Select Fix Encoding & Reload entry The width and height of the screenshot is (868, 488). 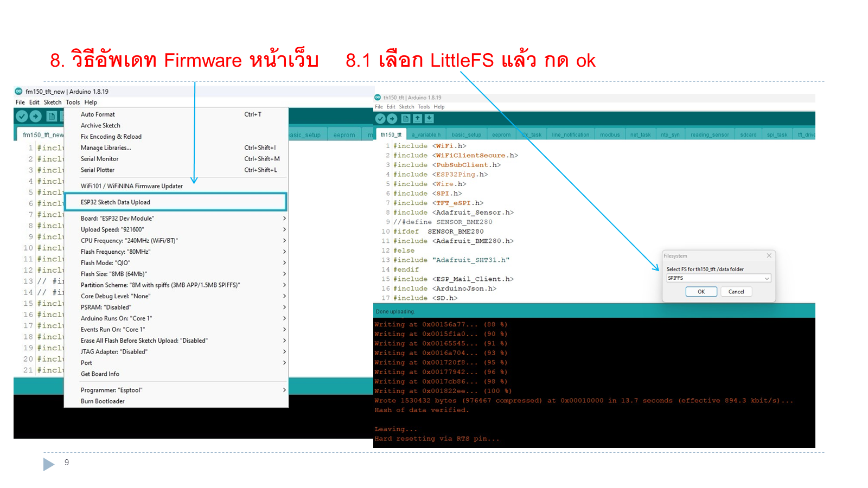coord(176,137)
